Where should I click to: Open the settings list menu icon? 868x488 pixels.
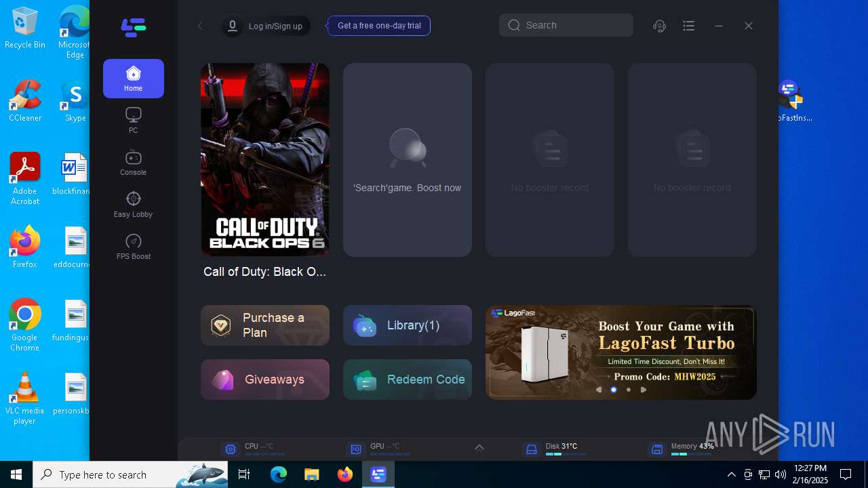(x=689, y=26)
